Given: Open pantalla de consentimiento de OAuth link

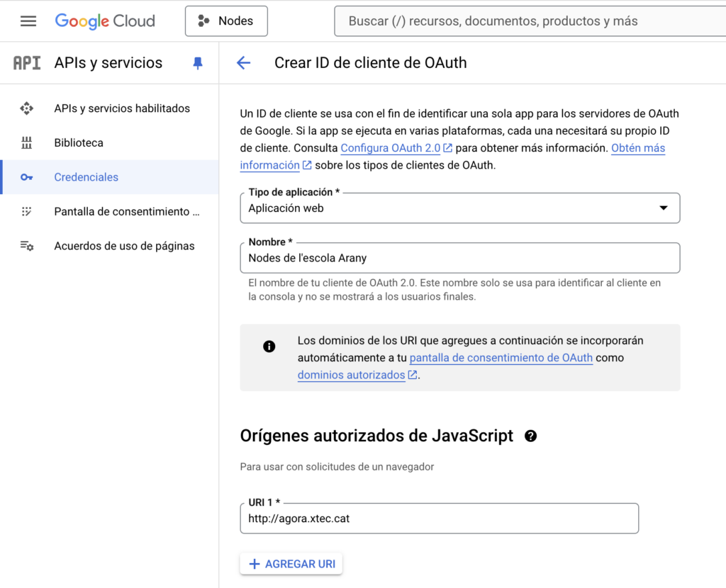Looking at the screenshot, I should 501,358.
